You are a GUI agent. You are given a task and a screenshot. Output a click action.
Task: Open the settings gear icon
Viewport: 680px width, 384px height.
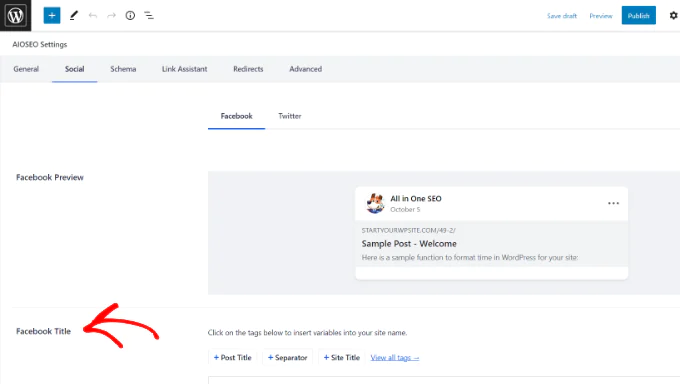click(x=673, y=16)
